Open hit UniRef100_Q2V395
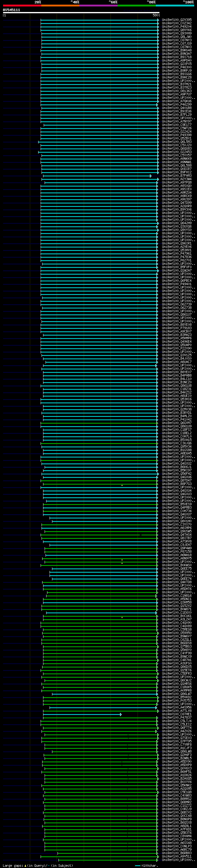Image resolution: width=197 pixels, height=868 pixels. coord(177,20)
